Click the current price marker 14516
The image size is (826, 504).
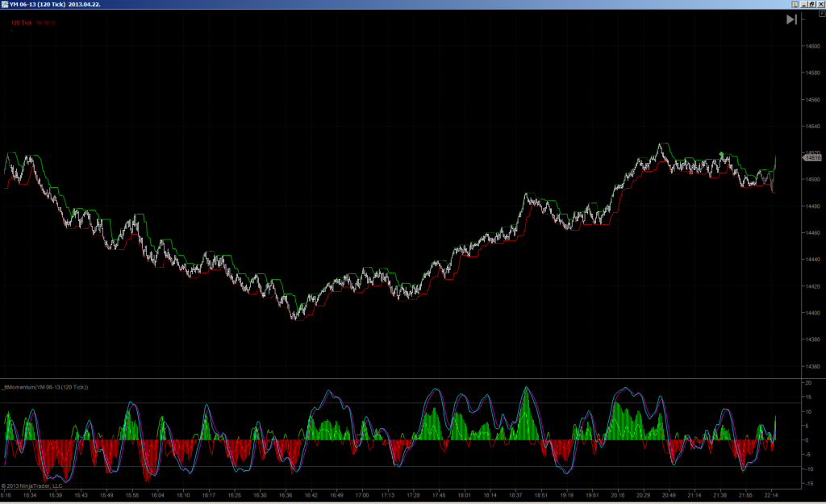[x=811, y=157]
